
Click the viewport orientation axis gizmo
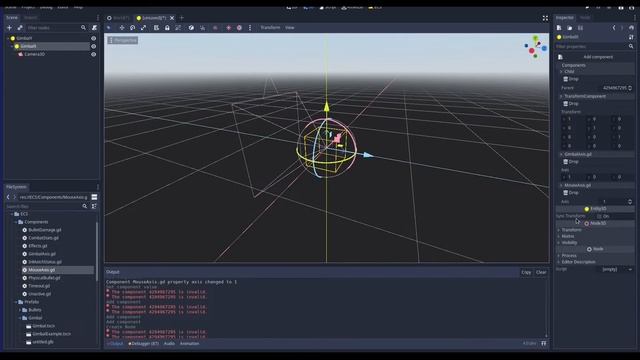point(536,47)
